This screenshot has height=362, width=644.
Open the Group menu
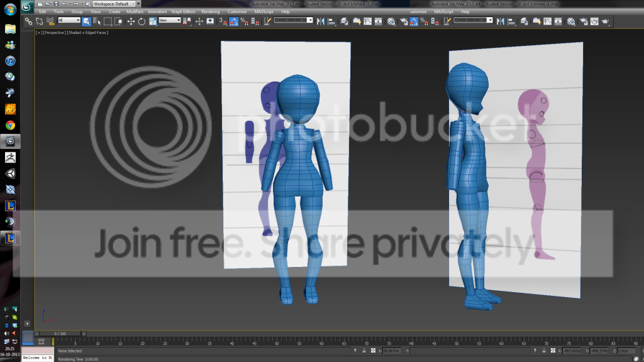[77, 11]
